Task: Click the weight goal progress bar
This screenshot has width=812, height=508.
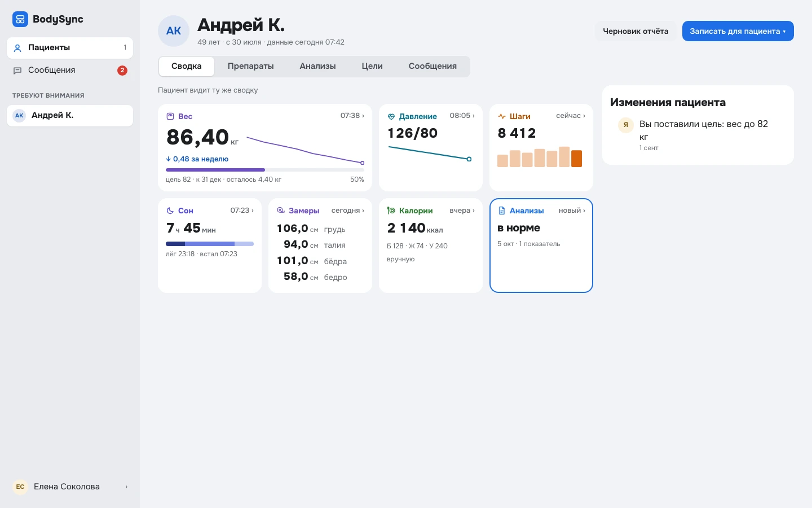Action: click(265, 170)
